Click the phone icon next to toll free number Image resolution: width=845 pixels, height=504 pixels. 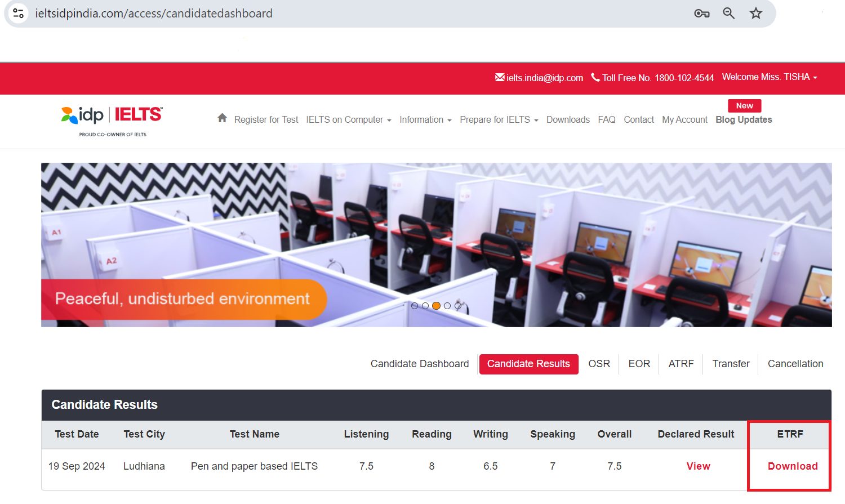point(595,78)
